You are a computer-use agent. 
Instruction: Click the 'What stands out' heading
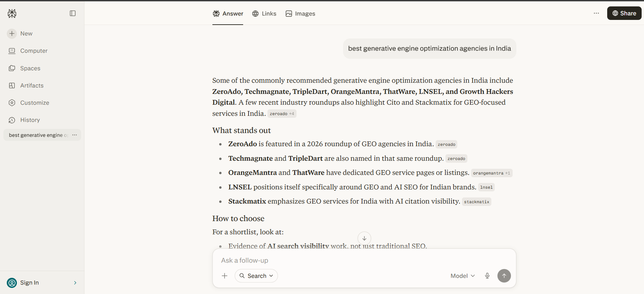click(241, 130)
